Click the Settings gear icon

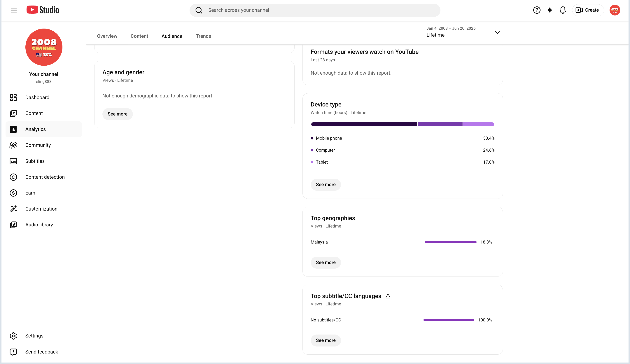13,336
